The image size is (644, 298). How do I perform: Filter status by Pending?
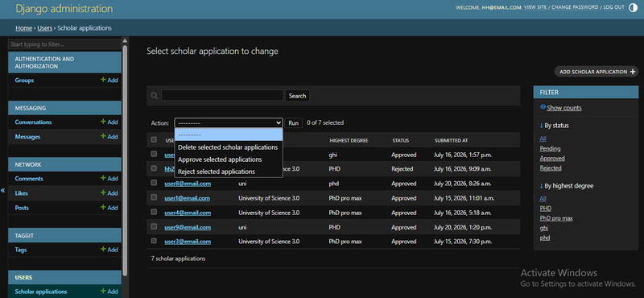click(x=550, y=148)
